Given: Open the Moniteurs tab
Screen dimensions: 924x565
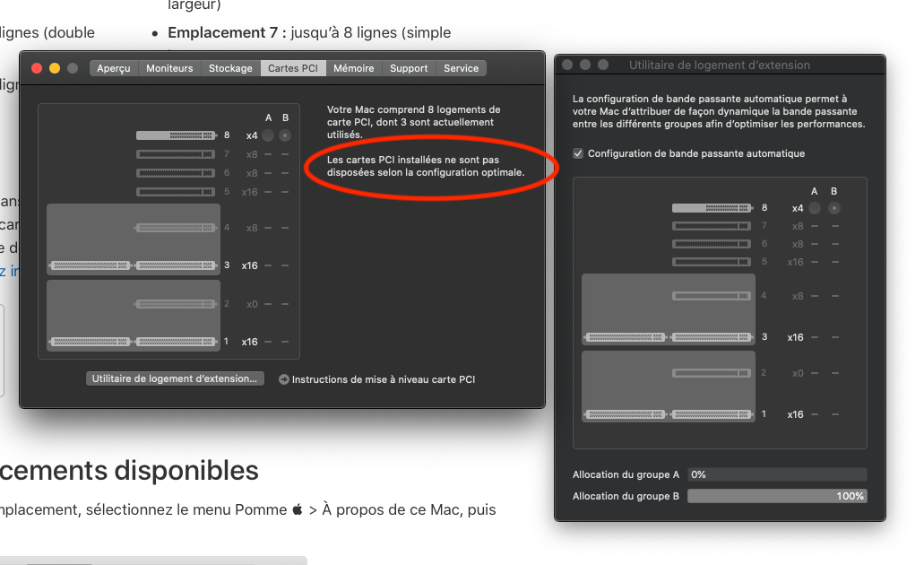Looking at the screenshot, I should point(169,68).
